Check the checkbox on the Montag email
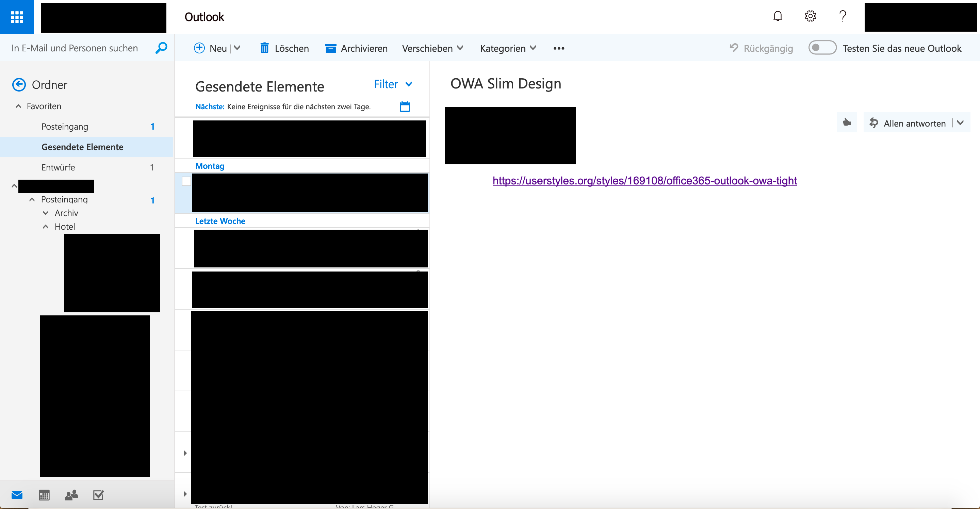Image resolution: width=980 pixels, height=509 pixels. pyautogui.click(x=186, y=181)
